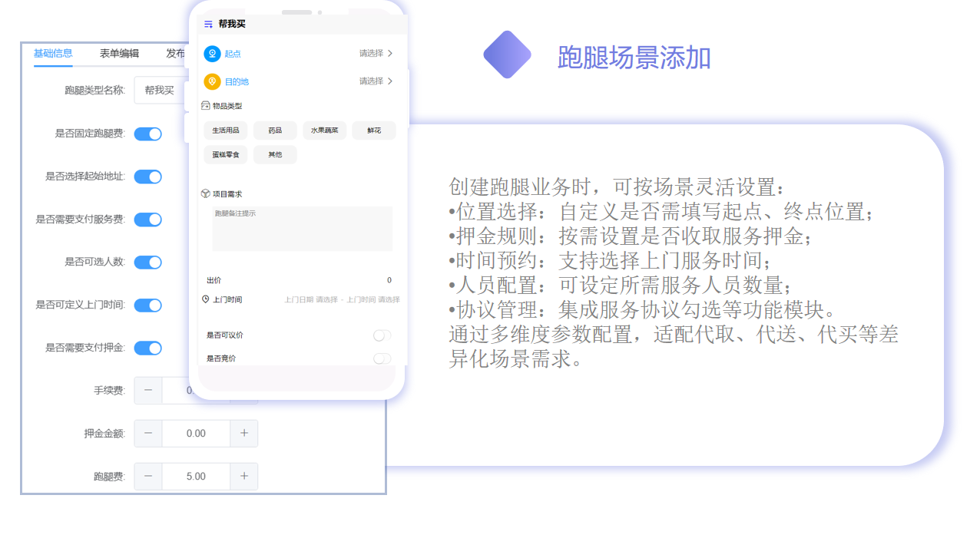
Task: Click plus icon for 跑腿费
Action: (x=244, y=477)
